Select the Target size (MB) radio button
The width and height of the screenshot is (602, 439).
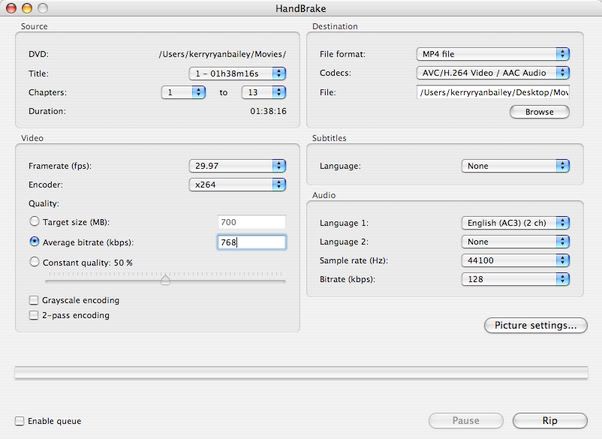point(34,221)
